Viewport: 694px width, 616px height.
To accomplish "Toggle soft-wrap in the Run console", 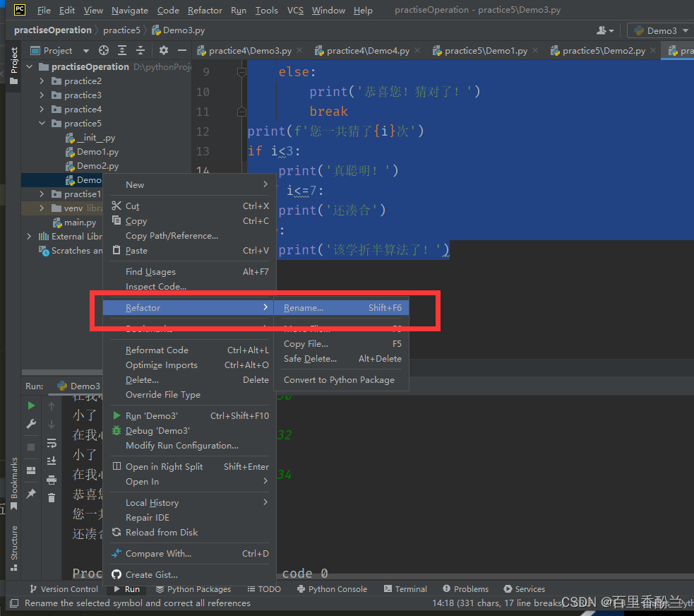I will [52, 443].
